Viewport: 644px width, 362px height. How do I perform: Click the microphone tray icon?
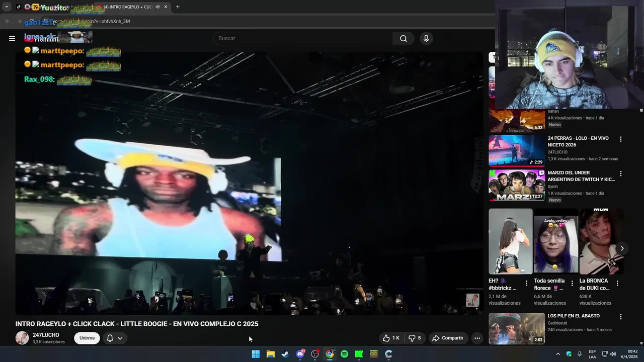click(580, 354)
